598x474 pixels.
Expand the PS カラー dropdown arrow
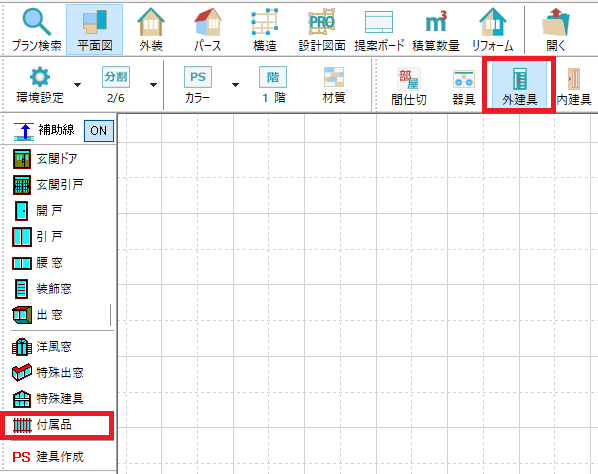[x=236, y=85]
